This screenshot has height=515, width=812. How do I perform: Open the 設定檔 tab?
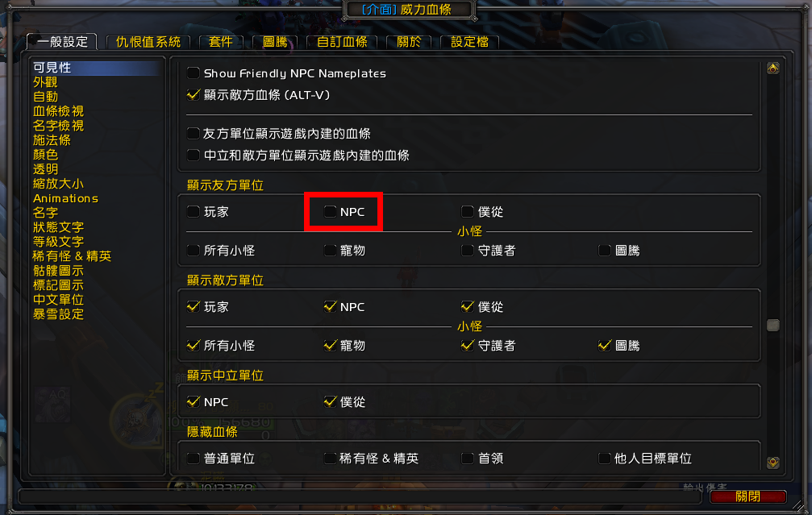point(469,42)
